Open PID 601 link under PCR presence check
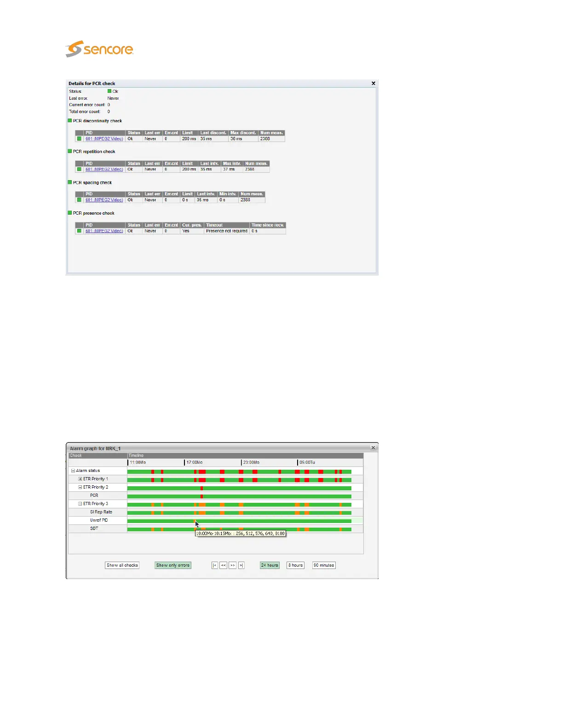The height and width of the screenshot is (728, 563). (x=104, y=231)
